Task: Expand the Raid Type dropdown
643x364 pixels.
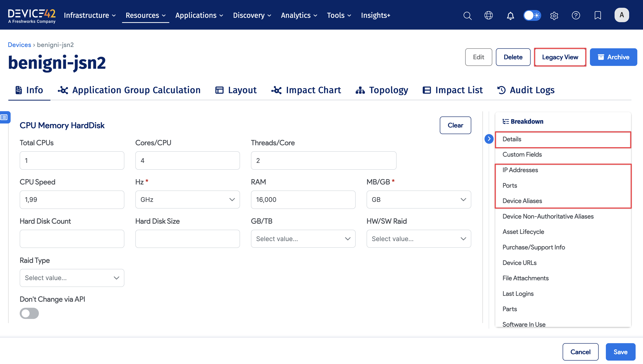Action: click(72, 278)
